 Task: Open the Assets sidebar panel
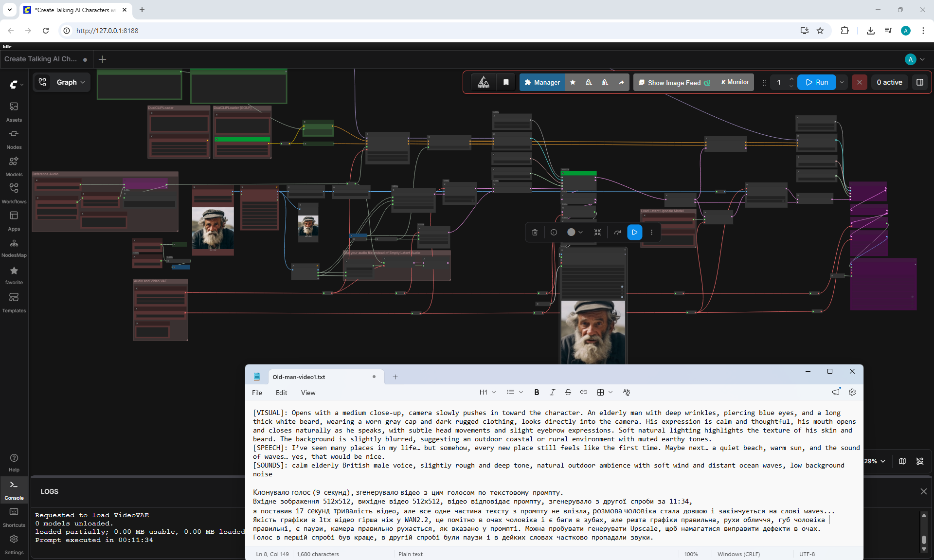[x=14, y=112]
